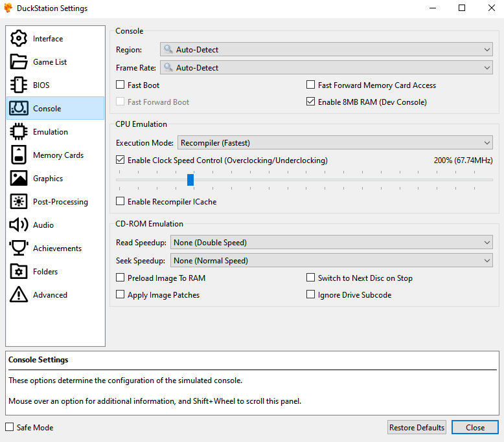504x442 pixels.
Task: Open the Emulation settings page
Action: click(55, 131)
